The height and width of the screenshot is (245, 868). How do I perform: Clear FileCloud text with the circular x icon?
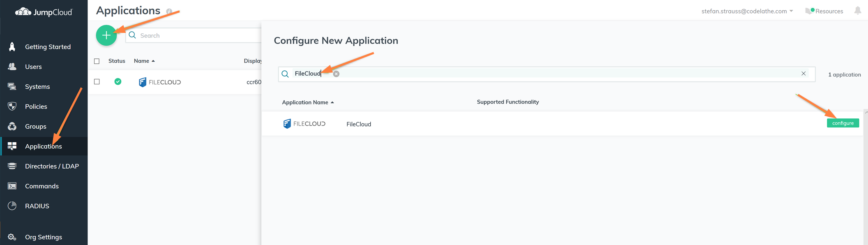click(x=336, y=74)
